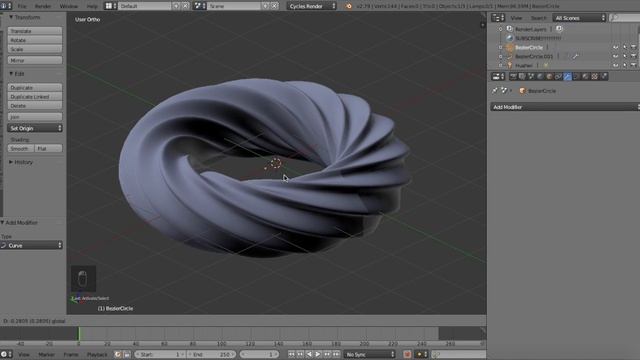Switch to Material properties tab
Screen dimensions: 640x360
(x=585, y=76)
